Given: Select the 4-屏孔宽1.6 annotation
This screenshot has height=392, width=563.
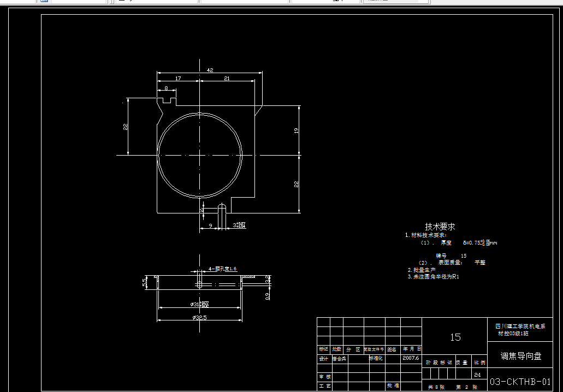Looking at the screenshot, I should [x=223, y=269].
